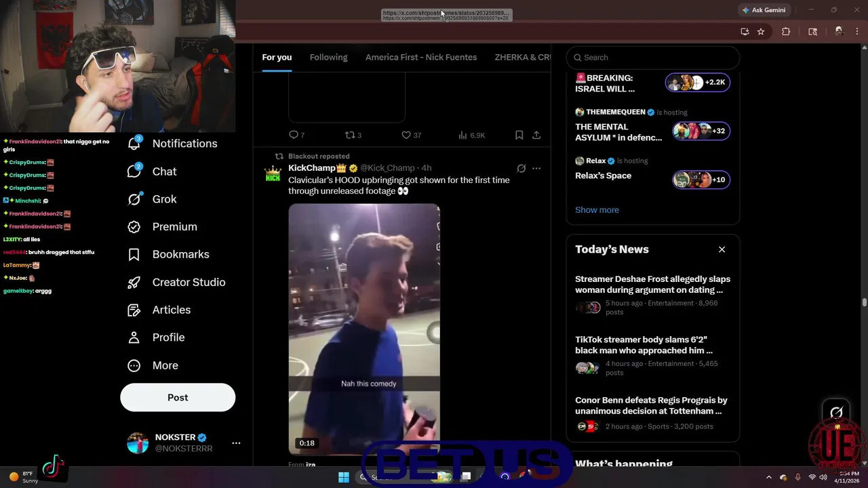Share the upper post

pyautogui.click(x=536, y=135)
